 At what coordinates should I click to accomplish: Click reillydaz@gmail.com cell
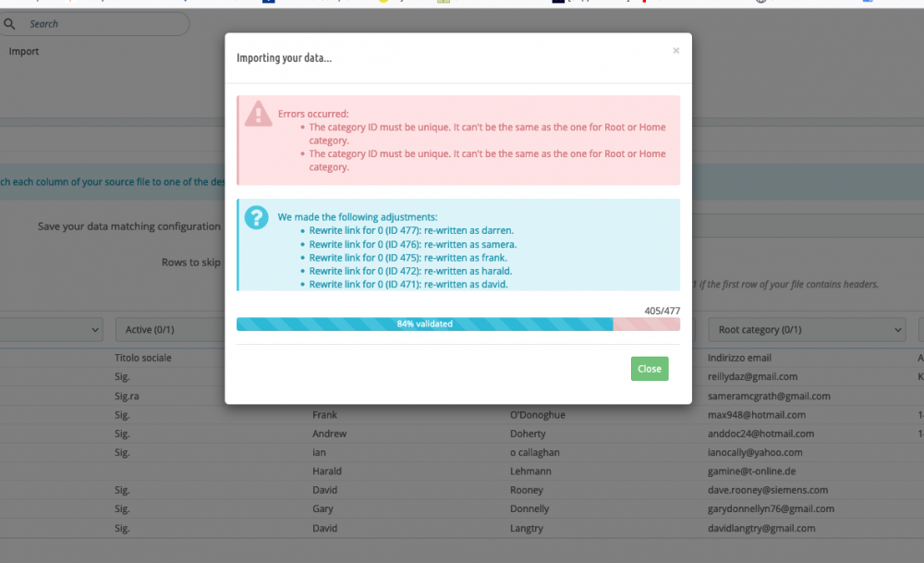pyautogui.click(x=752, y=376)
